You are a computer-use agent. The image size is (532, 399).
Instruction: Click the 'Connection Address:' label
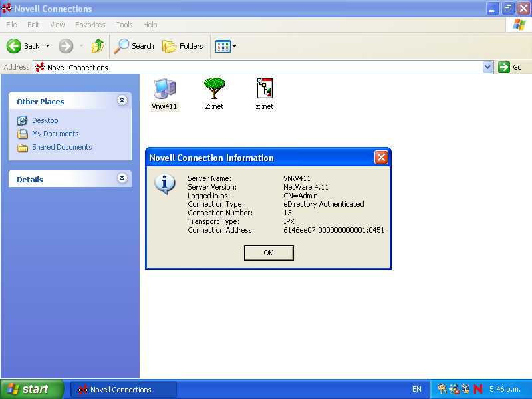tap(221, 230)
